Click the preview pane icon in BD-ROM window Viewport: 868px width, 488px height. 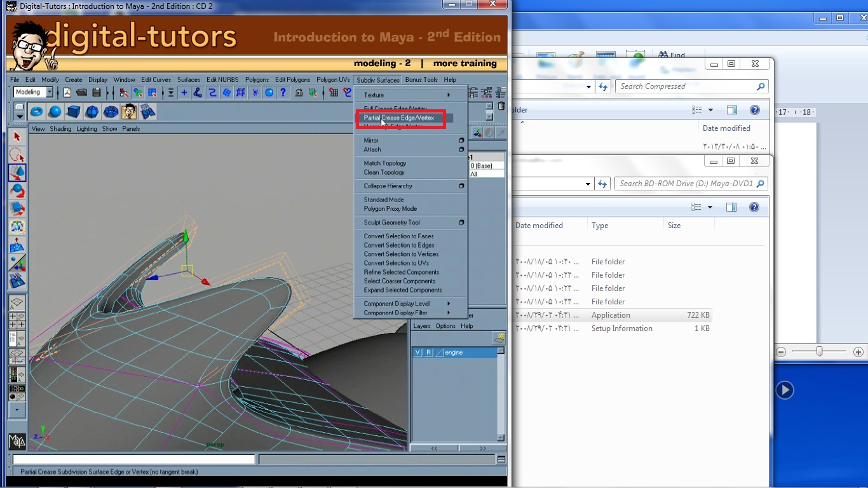(731, 207)
